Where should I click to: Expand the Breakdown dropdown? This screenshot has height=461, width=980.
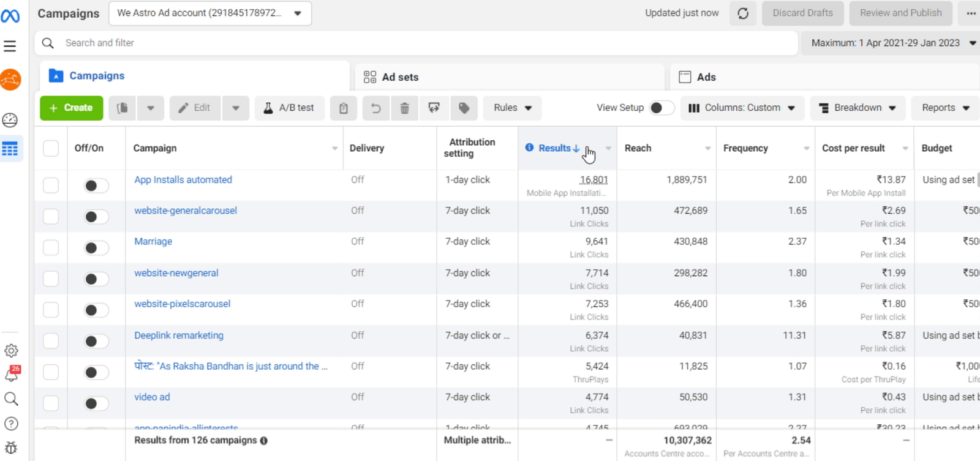(x=858, y=108)
